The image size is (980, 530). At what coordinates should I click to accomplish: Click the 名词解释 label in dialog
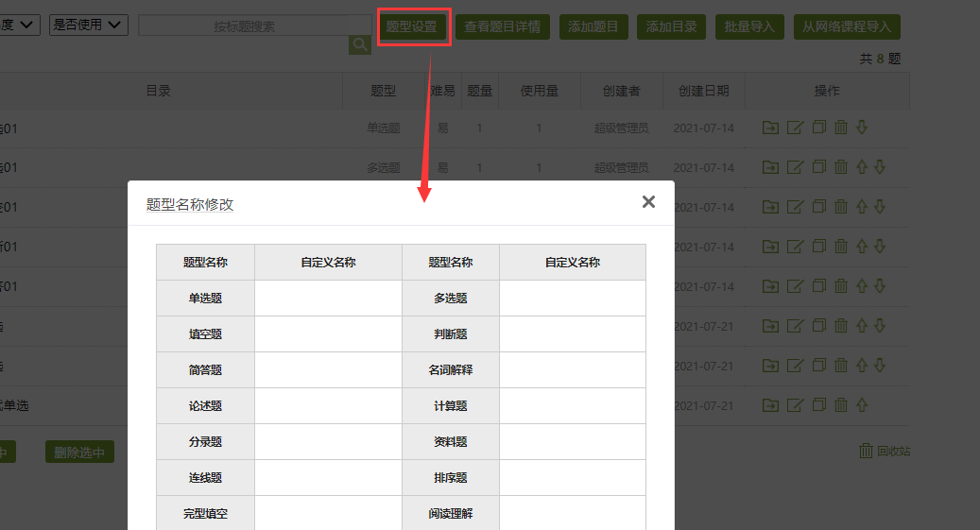(451, 370)
